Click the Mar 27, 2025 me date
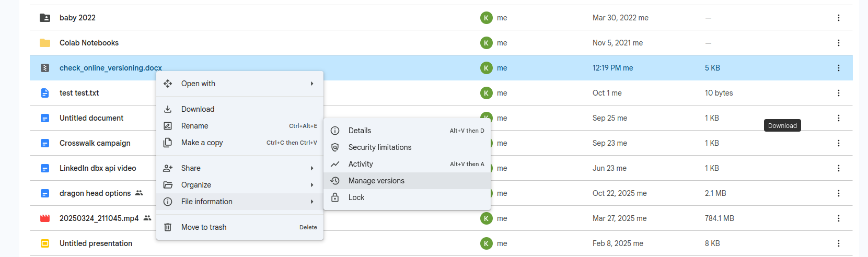 [x=620, y=218]
